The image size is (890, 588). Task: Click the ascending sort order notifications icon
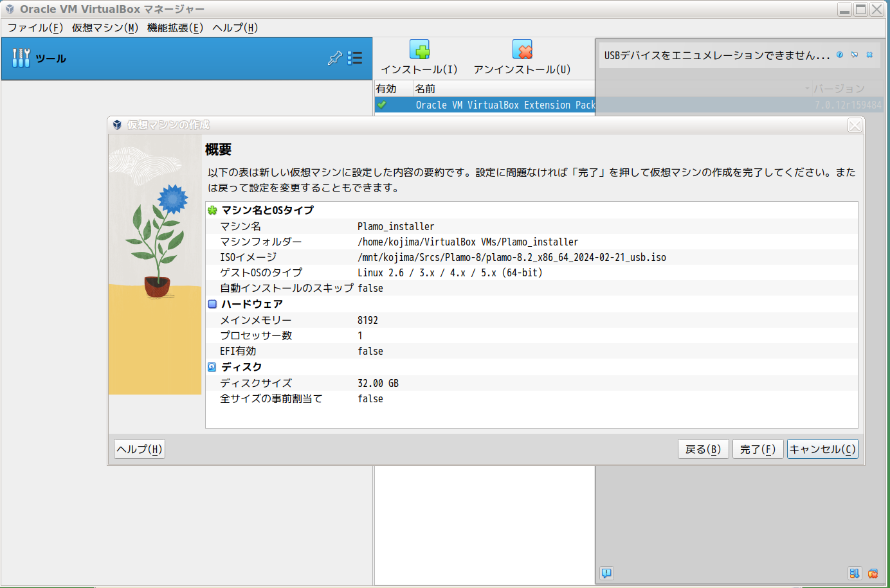pyautogui.click(x=854, y=573)
